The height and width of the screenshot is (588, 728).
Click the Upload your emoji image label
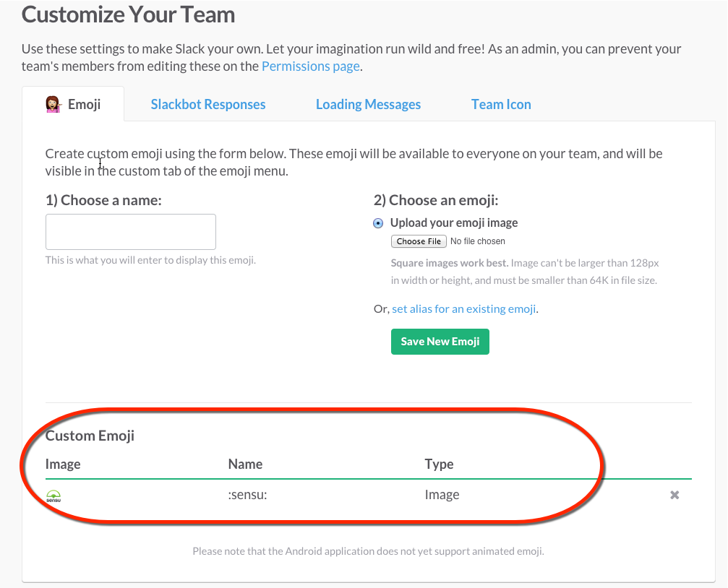click(454, 222)
